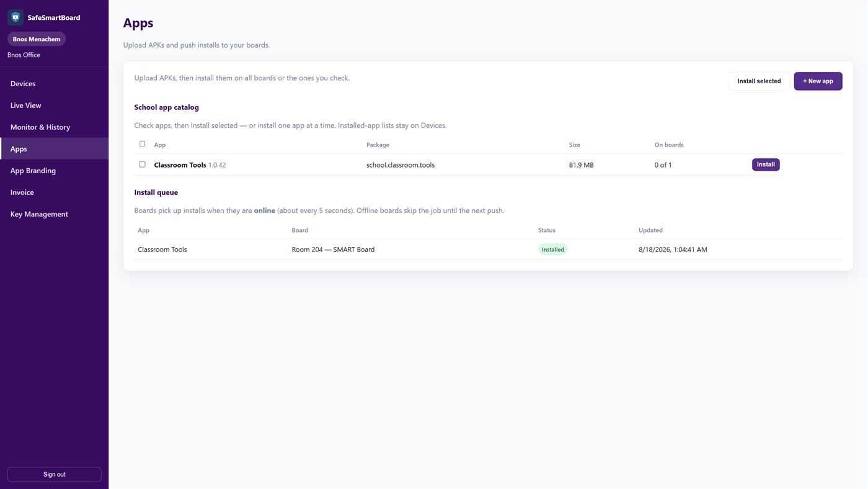Screen dimensions: 868x489
Task: Select package name school.classroom.tools
Action: (401, 165)
